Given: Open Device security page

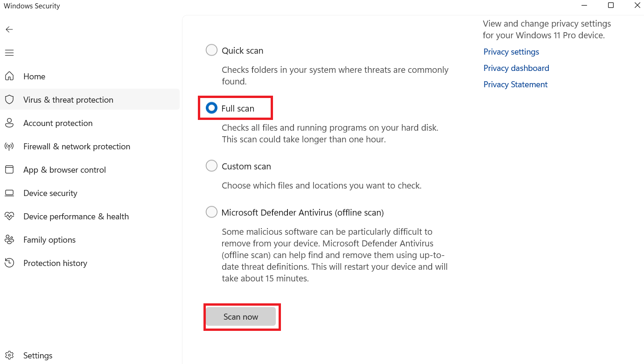Looking at the screenshot, I should pos(90,193).
